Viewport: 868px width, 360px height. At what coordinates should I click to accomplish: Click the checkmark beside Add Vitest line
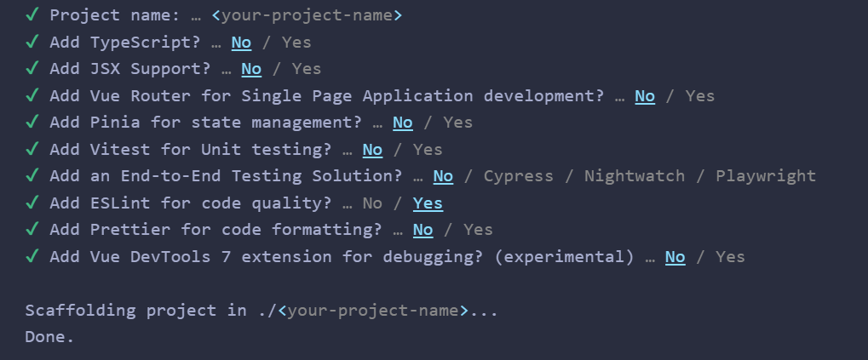(x=32, y=149)
